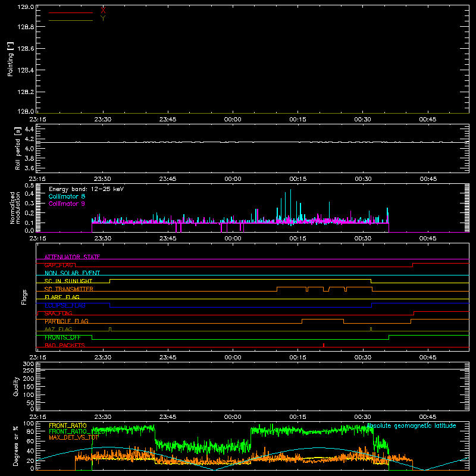This screenshot has height=476, width=476.
Task: Click the red BAD_PACKETS spike marker
Action: pyautogui.click(x=324, y=345)
